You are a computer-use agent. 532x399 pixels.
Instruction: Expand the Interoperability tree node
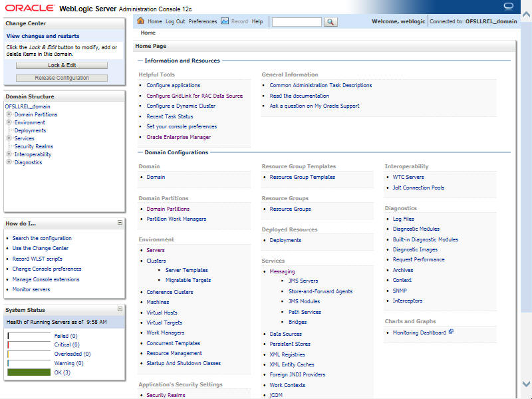coord(9,154)
